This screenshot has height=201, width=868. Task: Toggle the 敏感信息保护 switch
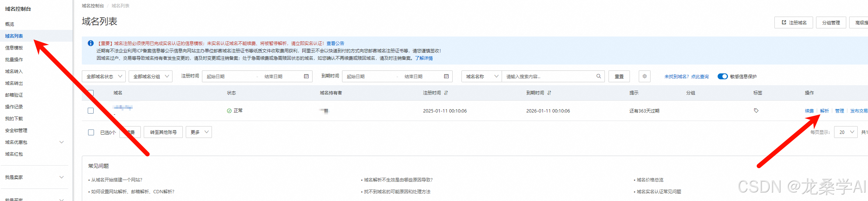(x=722, y=76)
